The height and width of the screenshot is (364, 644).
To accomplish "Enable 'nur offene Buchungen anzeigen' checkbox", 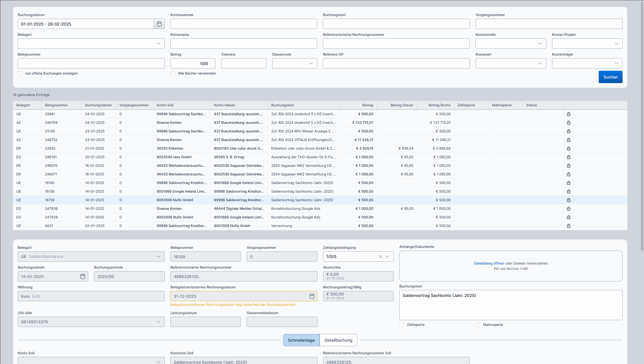I will 20,73.
